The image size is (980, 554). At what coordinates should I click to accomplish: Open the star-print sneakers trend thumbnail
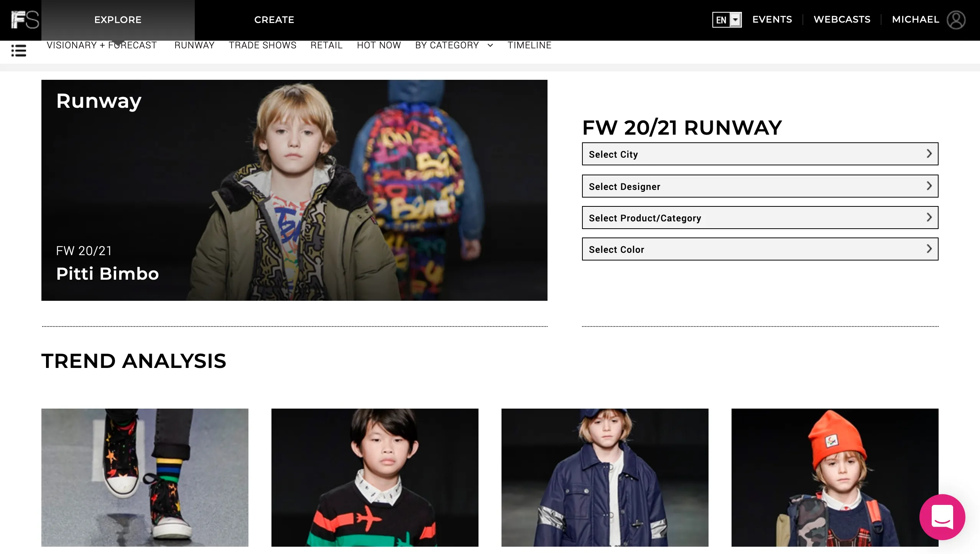tap(145, 477)
